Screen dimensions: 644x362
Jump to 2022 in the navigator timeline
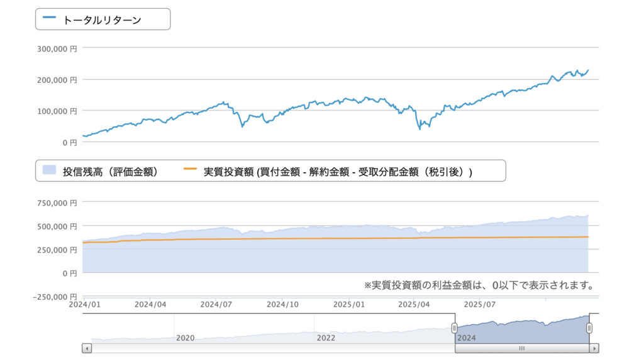326,337
